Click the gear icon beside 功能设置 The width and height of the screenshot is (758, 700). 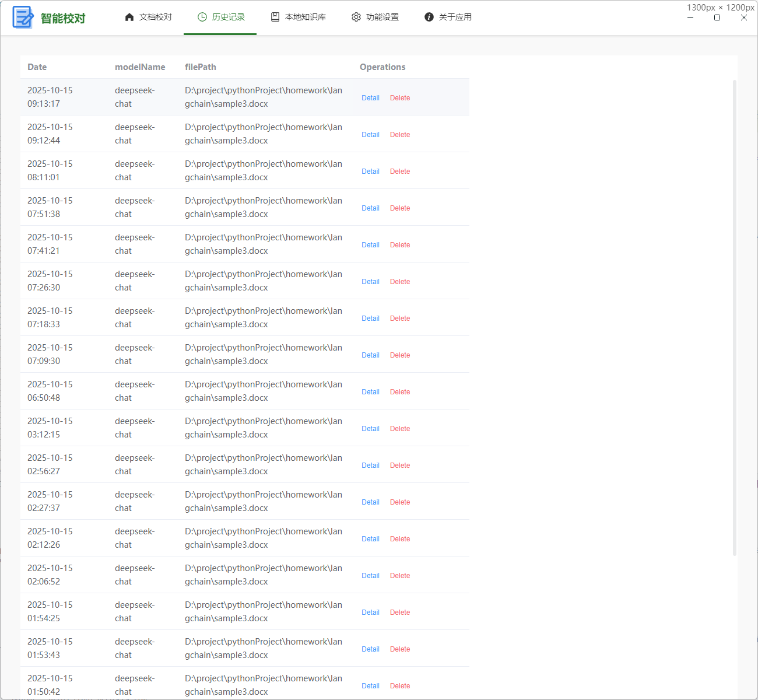[356, 17]
